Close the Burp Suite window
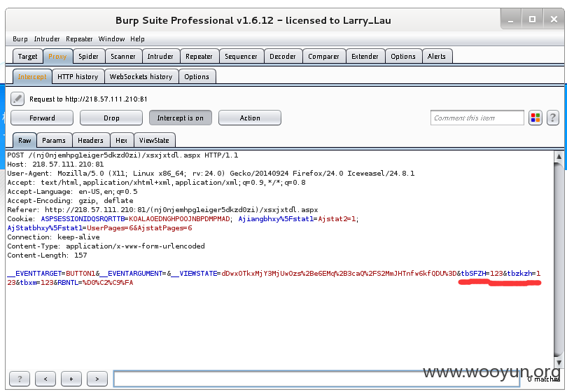 click(x=554, y=19)
